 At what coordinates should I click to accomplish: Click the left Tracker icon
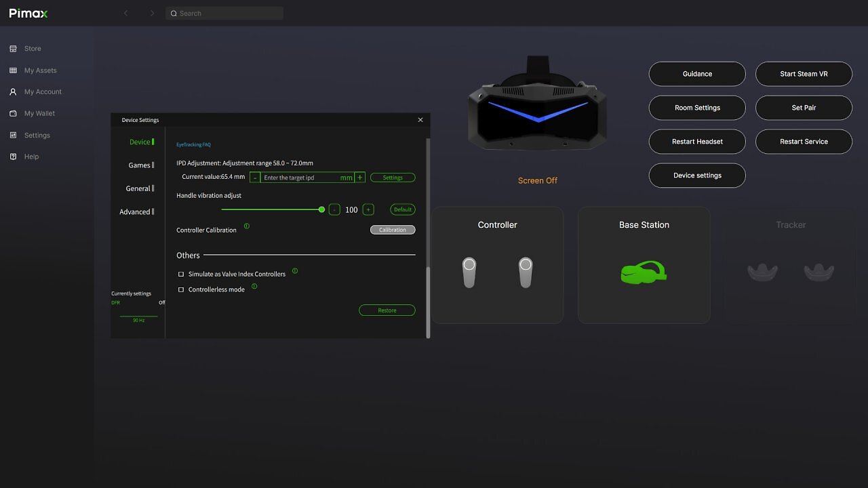click(762, 272)
